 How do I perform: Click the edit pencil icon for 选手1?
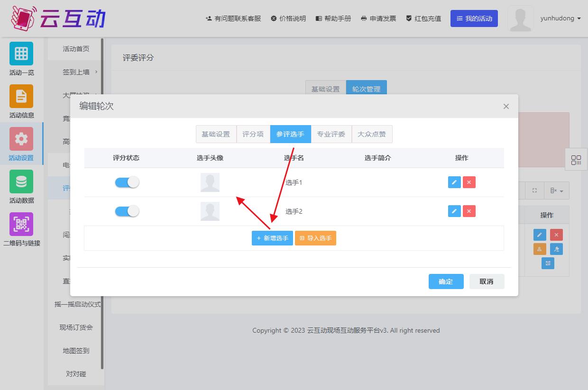[x=454, y=182]
